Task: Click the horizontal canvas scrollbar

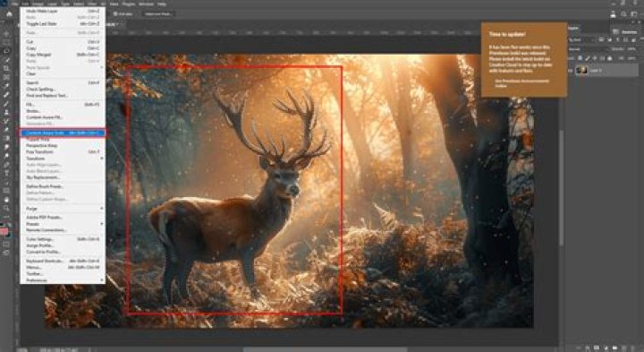Action: 325,349
